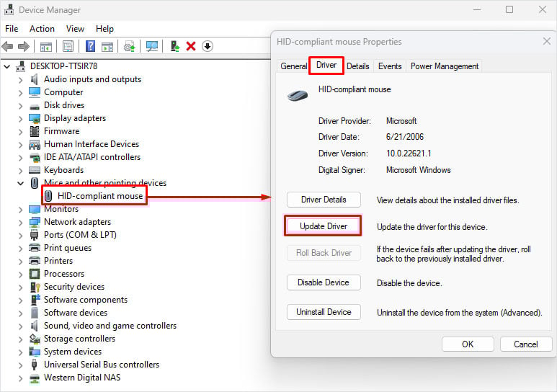Open the View menu
Screen dimensions: 557x392
click(x=75, y=29)
